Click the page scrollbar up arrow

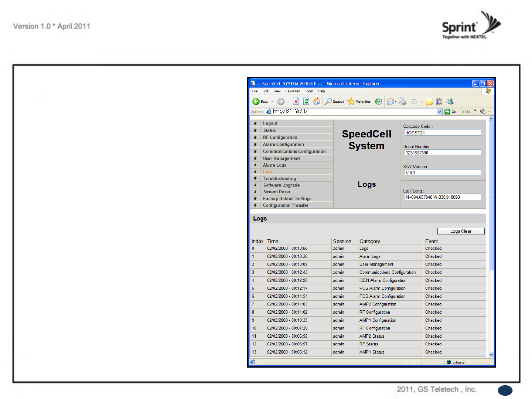click(491, 119)
